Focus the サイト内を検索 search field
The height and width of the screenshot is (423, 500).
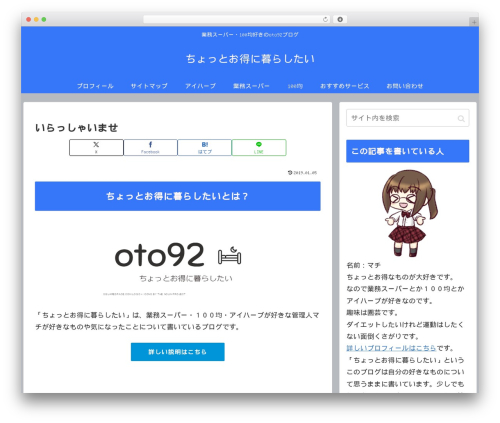[407, 118]
